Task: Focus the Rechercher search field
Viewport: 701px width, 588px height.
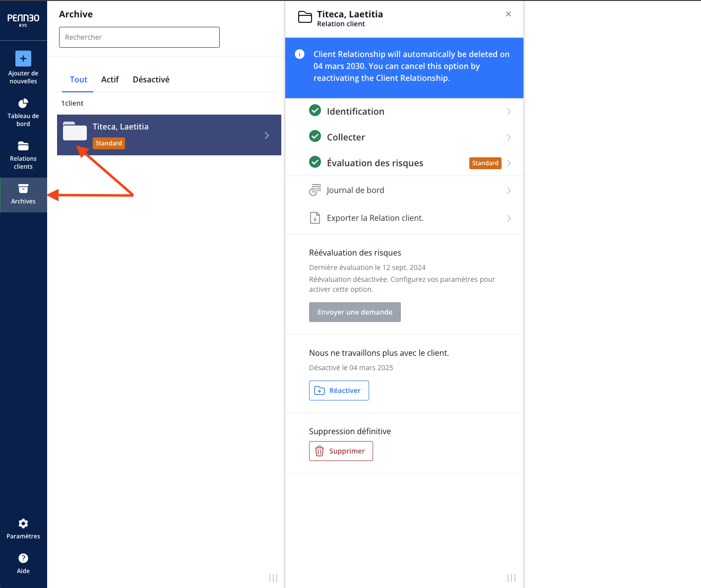Action: click(x=139, y=37)
